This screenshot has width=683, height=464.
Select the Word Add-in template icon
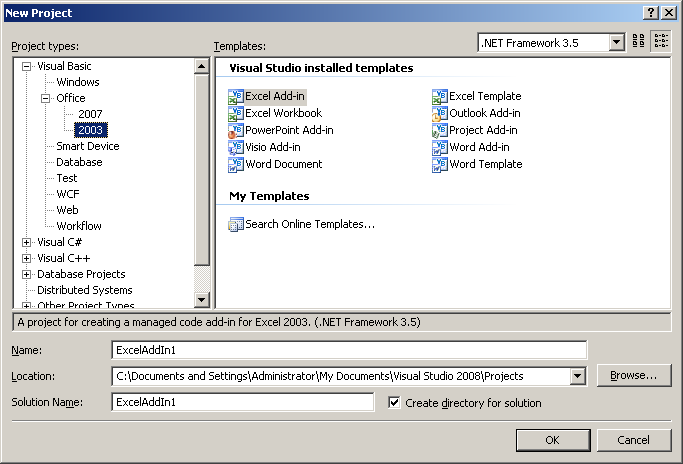pyautogui.click(x=440, y=147)
